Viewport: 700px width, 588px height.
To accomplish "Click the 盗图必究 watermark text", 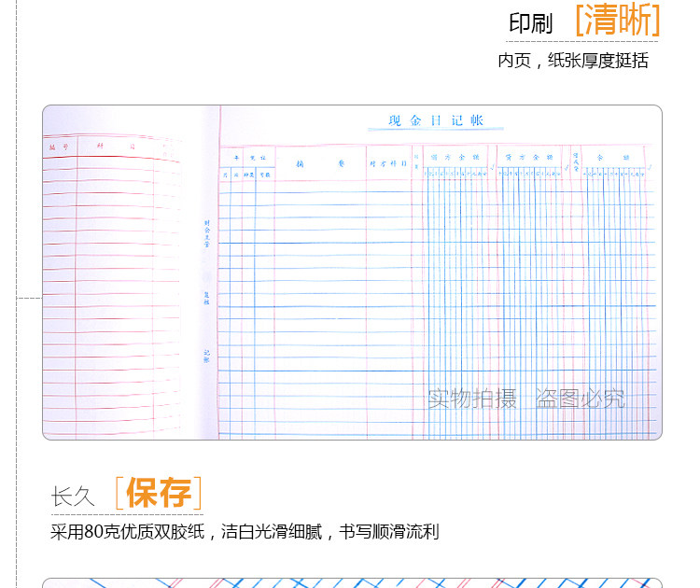I will [x=580, y=399].
